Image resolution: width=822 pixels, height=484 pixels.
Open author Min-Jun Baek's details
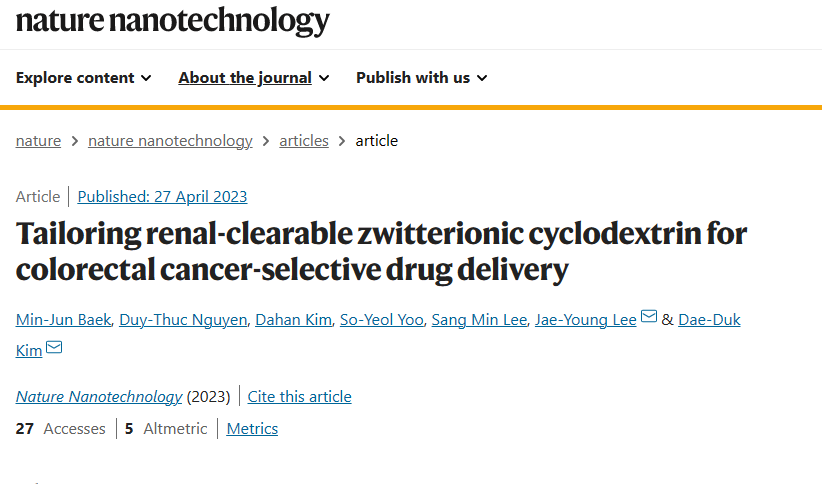click(63, 319)
